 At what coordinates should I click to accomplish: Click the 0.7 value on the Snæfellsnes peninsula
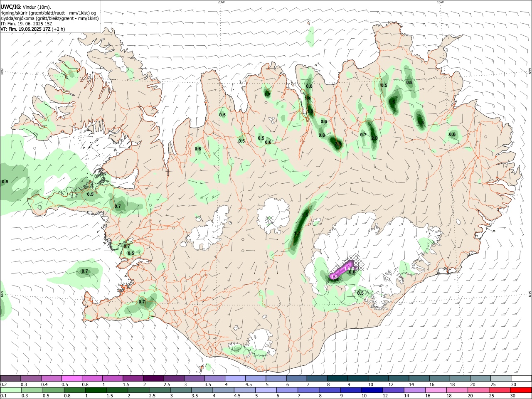pyautogui.click(x=118, y=206)
